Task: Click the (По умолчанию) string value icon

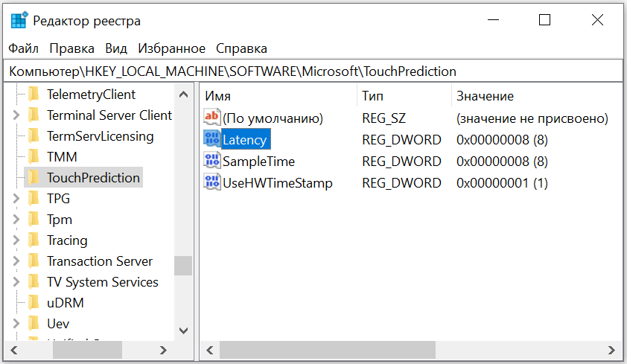Action: point(212,118)
